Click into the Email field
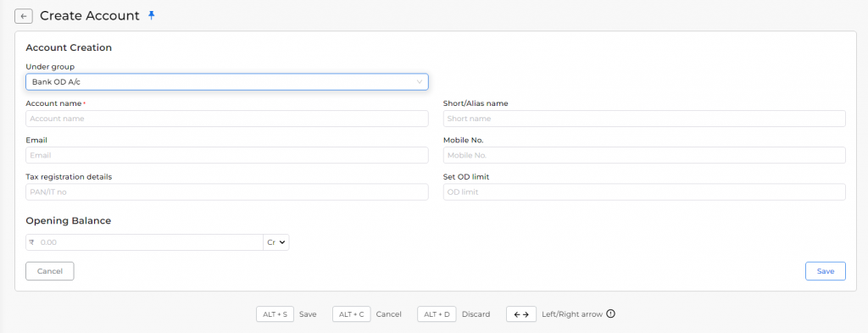The width and height of the screenshot is (868, 333). (227, 155)
